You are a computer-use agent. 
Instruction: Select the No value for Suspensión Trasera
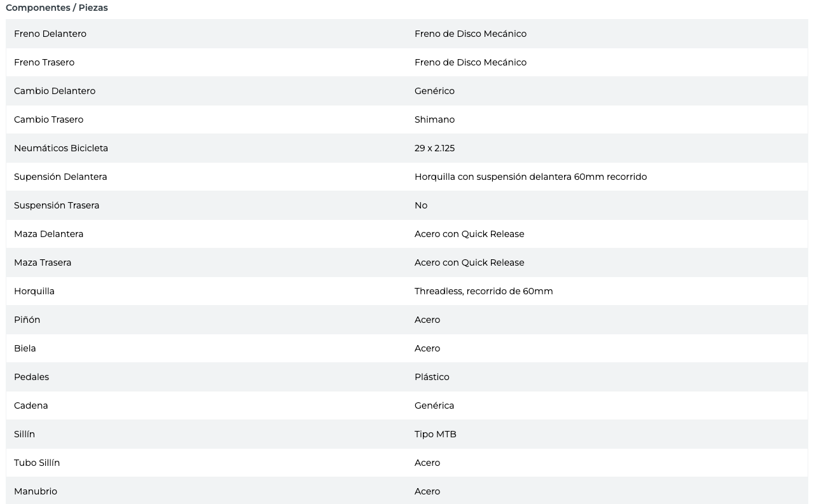point(421,205)
